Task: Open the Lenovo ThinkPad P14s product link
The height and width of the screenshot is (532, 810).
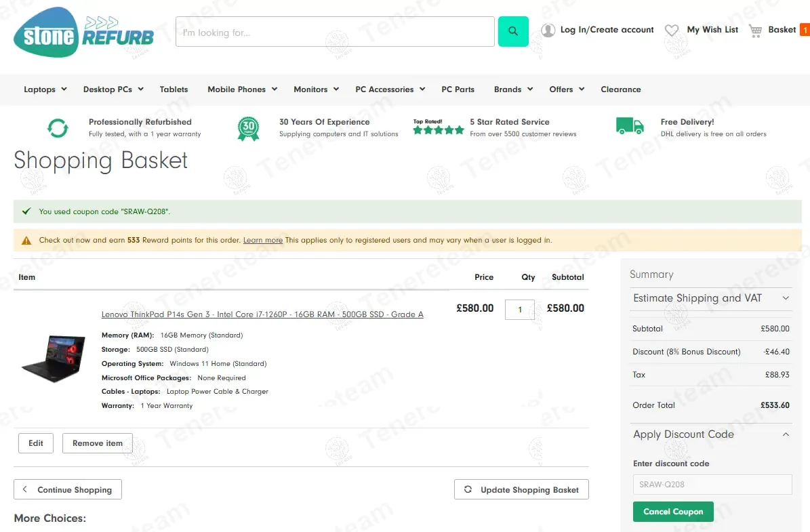Action: pos(262,314)
